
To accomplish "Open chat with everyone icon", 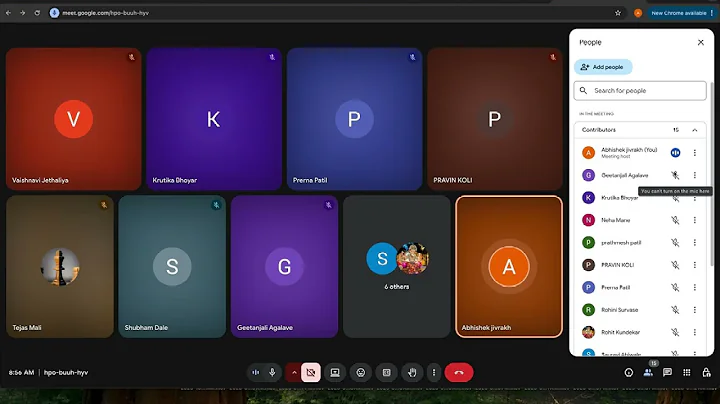I will point(667,373).
